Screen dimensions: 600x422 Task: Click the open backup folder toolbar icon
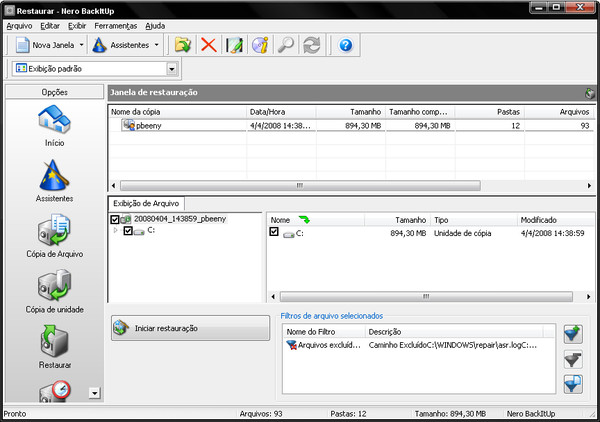coord(183,45)
